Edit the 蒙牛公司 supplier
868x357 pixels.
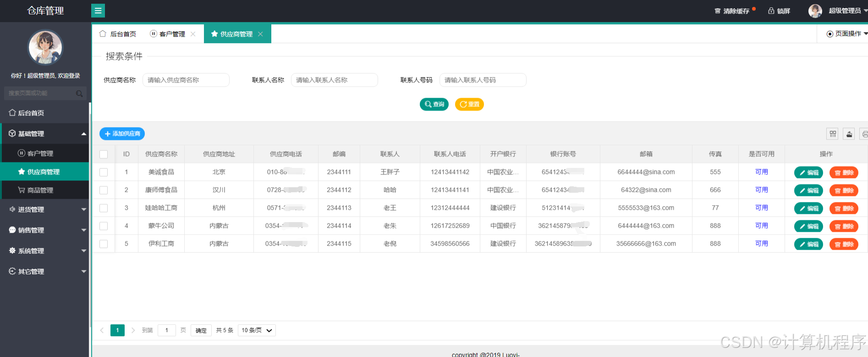pyautogui.click(x=808, y=226)
